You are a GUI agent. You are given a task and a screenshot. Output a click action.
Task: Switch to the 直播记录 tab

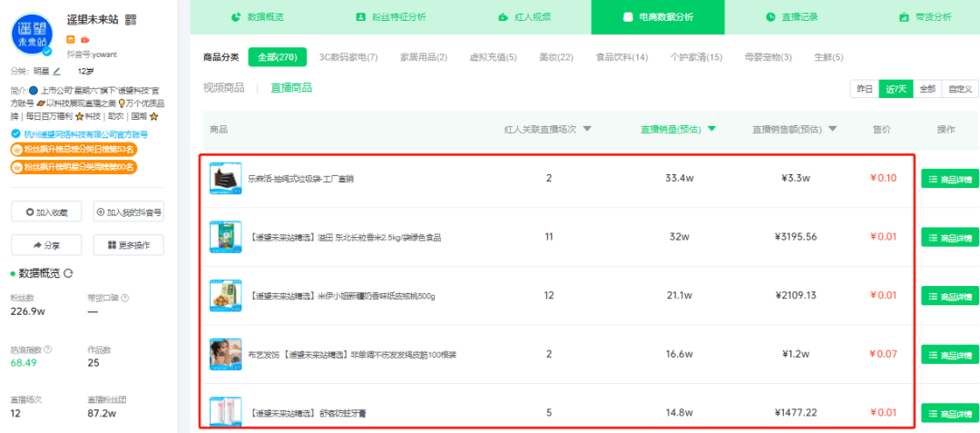pos(792,17)
